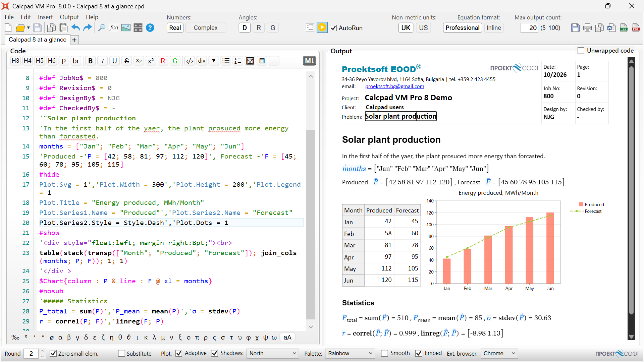Toggle the AutoRun checkbox
Screen dimensions: 644x362
pyautogui.click(x=333, y=28)
